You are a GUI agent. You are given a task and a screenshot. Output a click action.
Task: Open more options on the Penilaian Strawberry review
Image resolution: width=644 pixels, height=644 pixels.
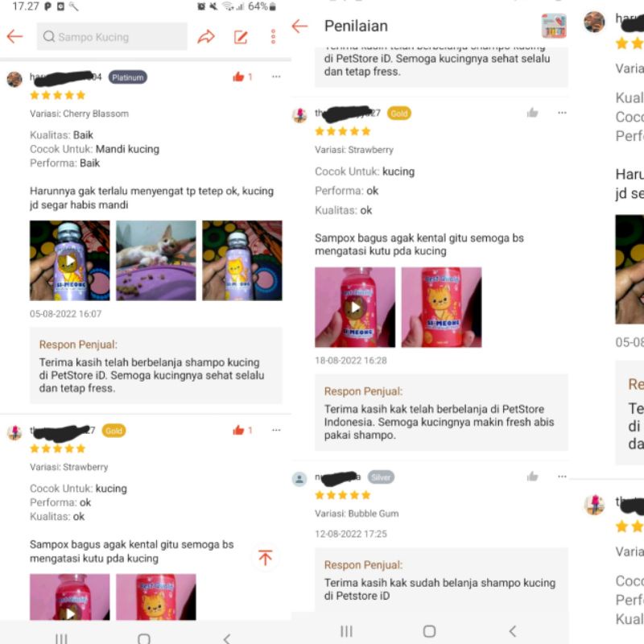(562, 113)
